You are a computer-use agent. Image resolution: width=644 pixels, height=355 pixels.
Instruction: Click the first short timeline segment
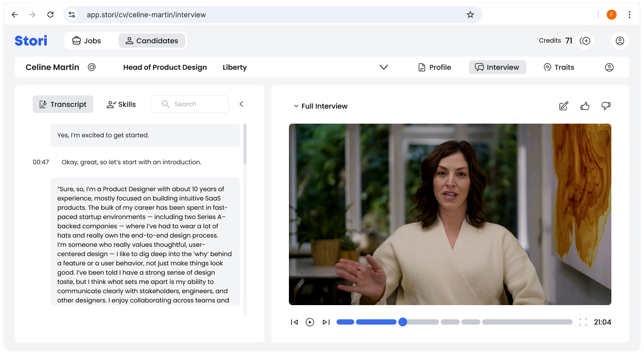(x=345, y=322)
